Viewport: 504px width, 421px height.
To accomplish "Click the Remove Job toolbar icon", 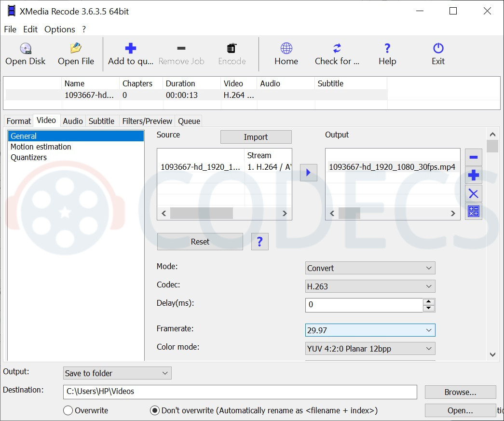I will tap(181, 48).
